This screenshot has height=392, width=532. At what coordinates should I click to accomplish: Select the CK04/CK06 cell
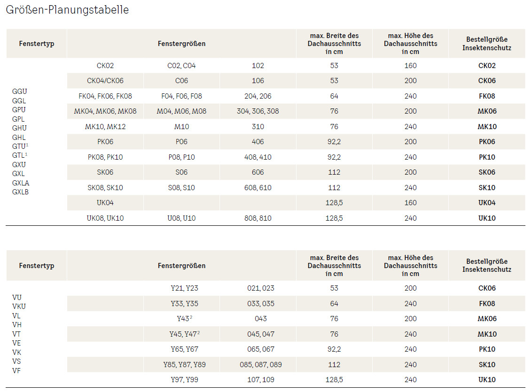click(x=105, y=81)
